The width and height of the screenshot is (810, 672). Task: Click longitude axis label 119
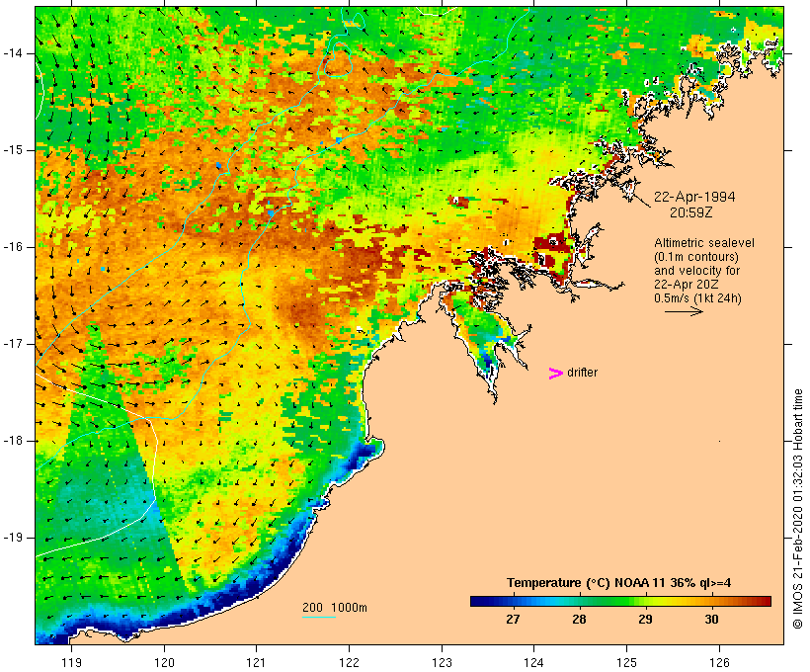(x=71, y=662)
